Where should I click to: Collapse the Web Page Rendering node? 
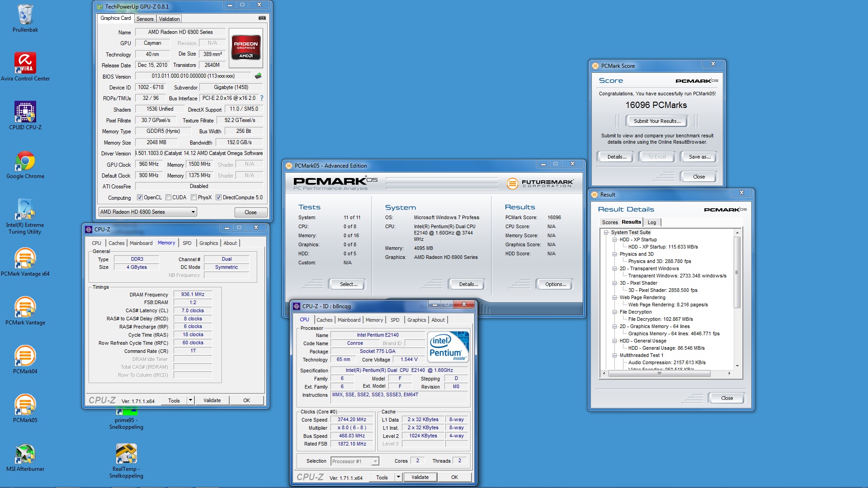pyautogui.click(x=615, y=298)
